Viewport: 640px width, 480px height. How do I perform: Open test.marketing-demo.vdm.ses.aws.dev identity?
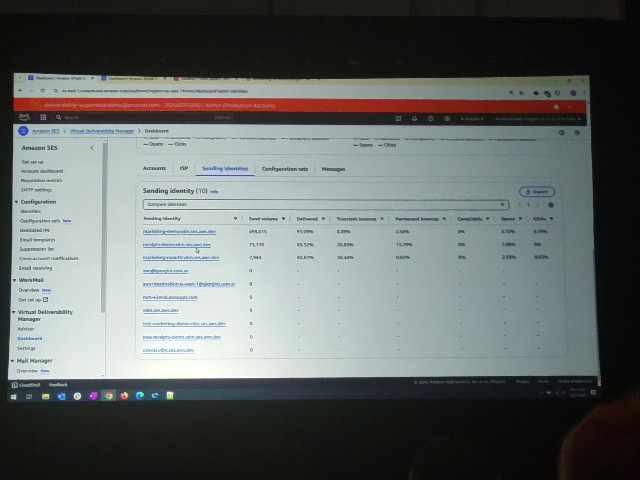point(184,324)
